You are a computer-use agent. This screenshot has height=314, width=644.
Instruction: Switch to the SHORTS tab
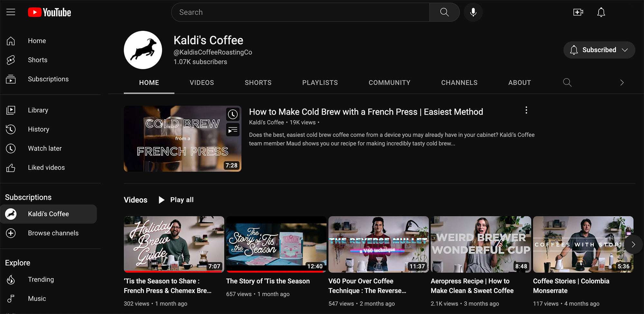258,83
